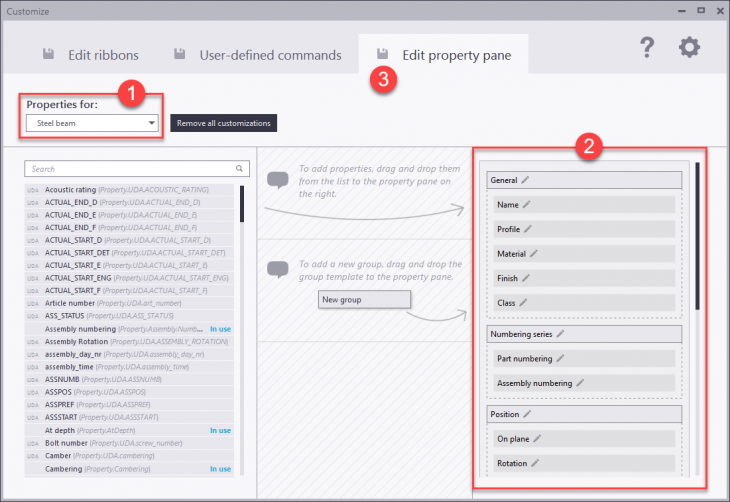Select ACTUAL_START_F property row
The width and height of the screenshot is (730, 502).
coord(129,290)
